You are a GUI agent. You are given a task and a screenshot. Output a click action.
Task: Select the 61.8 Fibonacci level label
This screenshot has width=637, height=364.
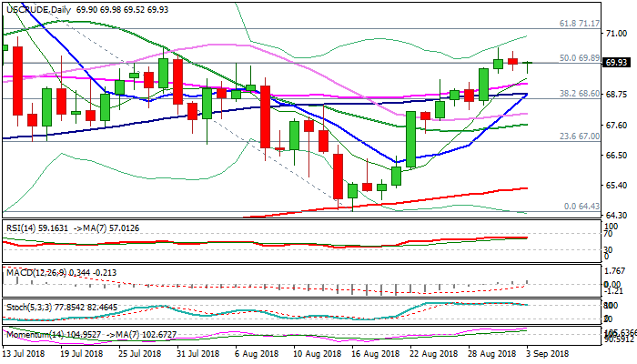point(577,23)
